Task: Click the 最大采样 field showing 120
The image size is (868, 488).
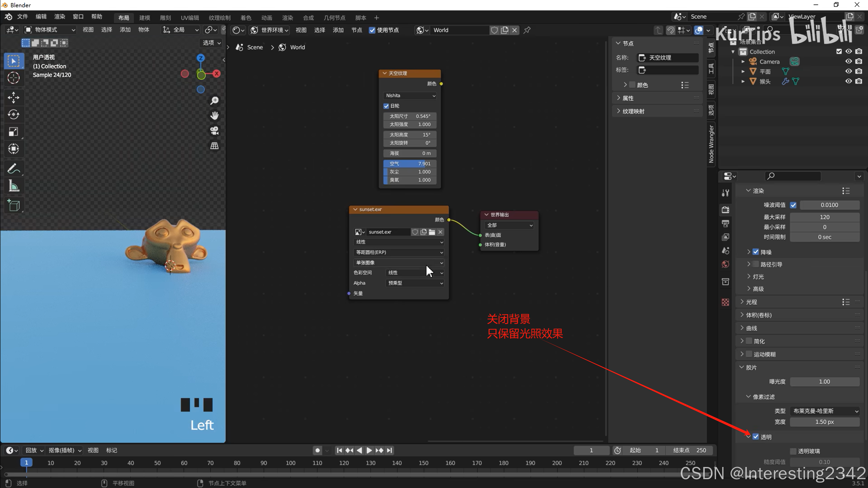Action: [824, 217]
